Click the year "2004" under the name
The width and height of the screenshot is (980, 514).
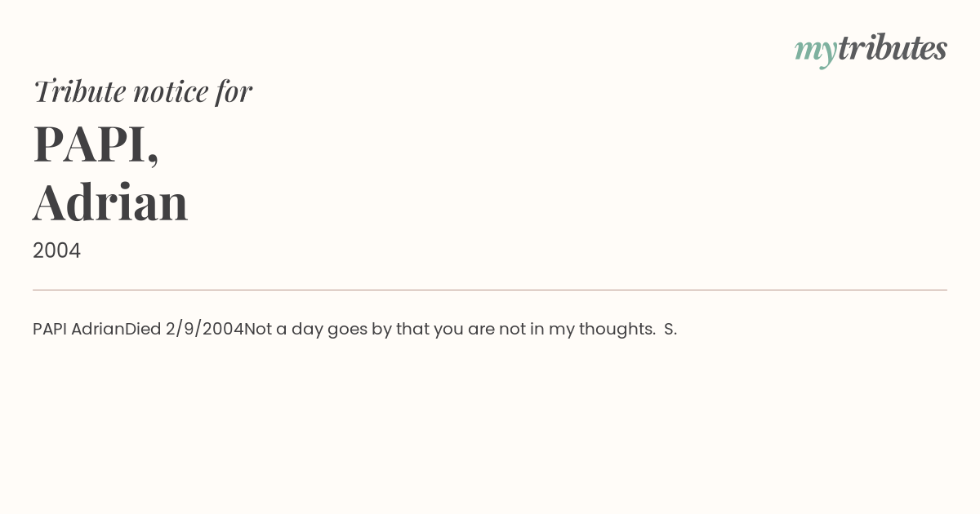[x=56, y=250]
